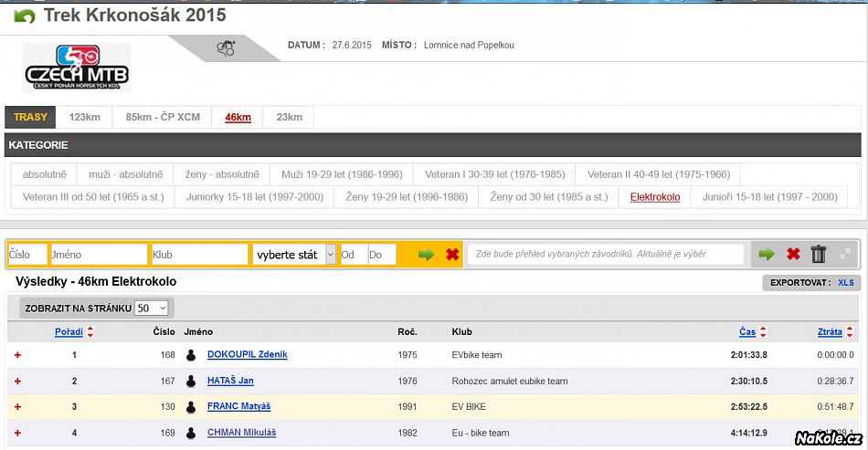The width and height of the screenshot is (868, 450).
Task: Open the racer profile for HATAŠ Jan
Action: point(230,381)
